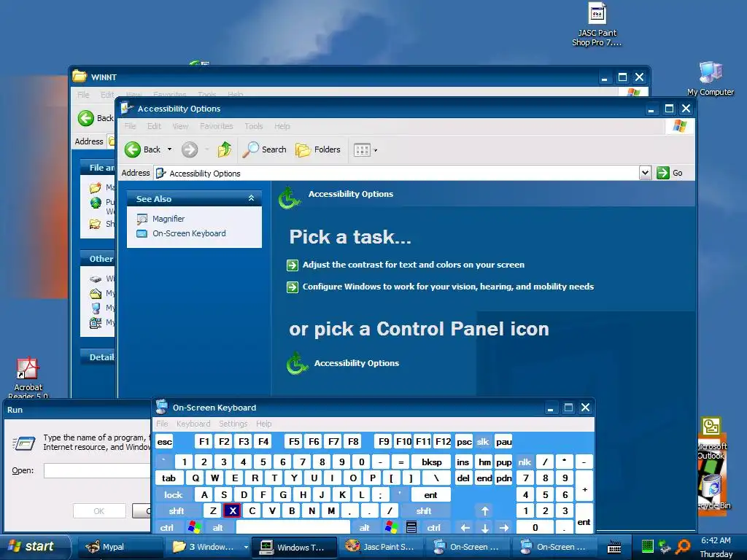Select My Computer desktop icon
Viewport: 747px width, 560px height.
[x=711, y=79]
